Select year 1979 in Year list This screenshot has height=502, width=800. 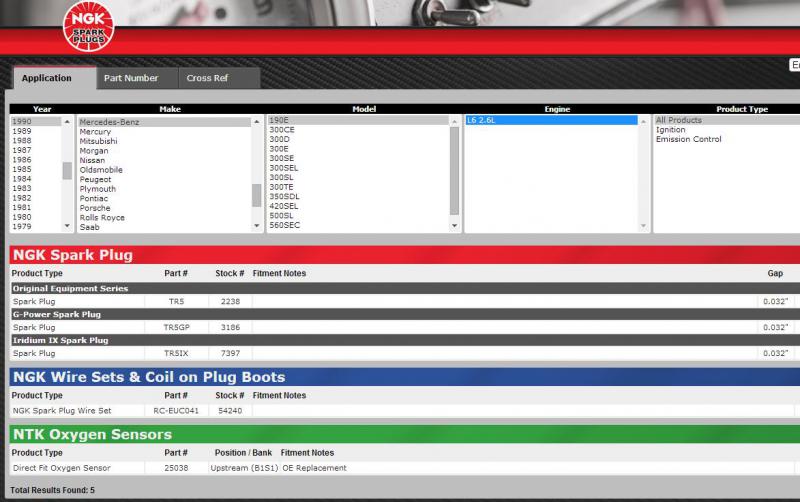point(22,227)
